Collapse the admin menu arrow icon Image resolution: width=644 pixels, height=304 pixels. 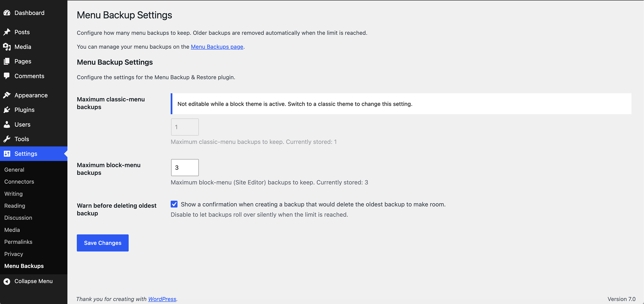[x=7, y=281]
